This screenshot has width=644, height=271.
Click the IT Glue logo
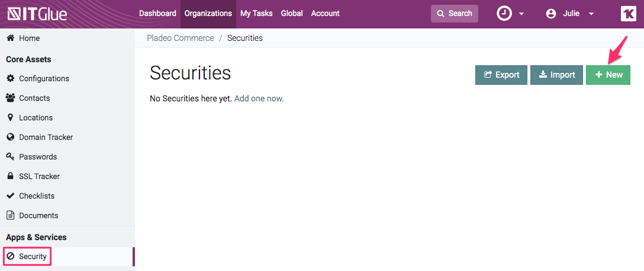[36, 14]
